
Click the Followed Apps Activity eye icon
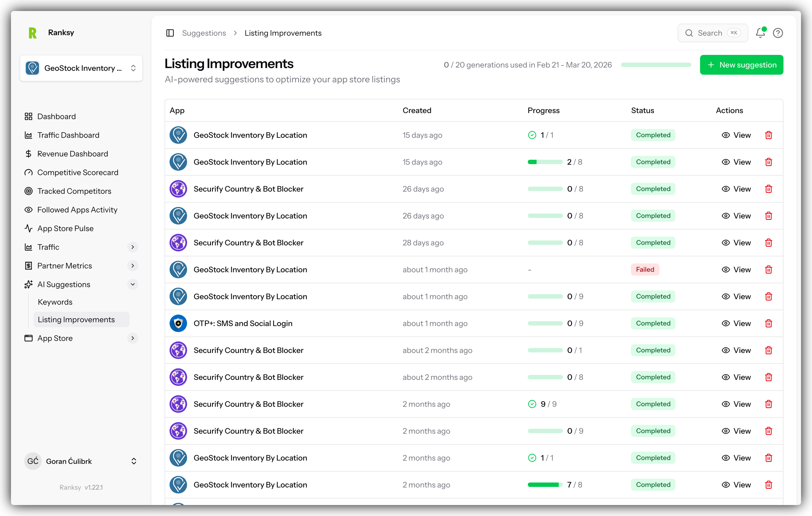[28, 210]
